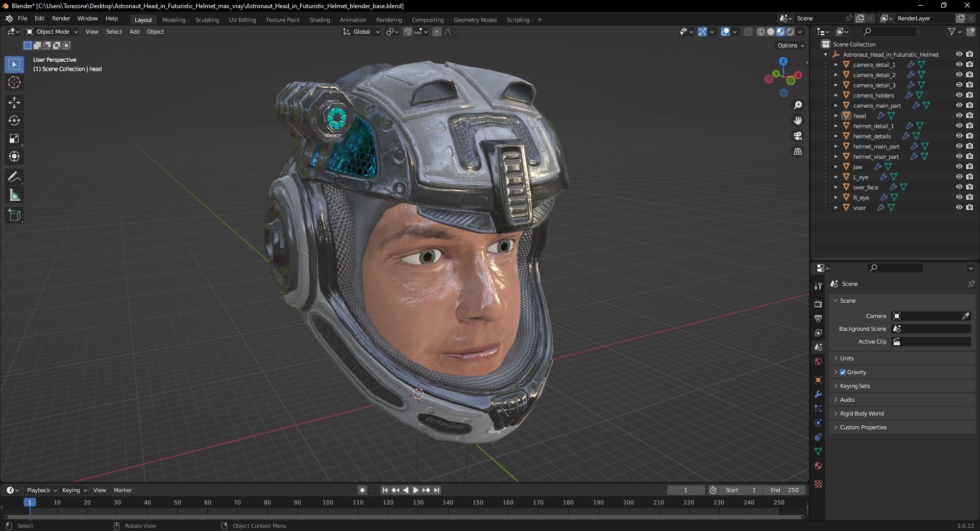Toggle X-ray display mode
Screen dimensions: 980x531
(x=748, y=32)
